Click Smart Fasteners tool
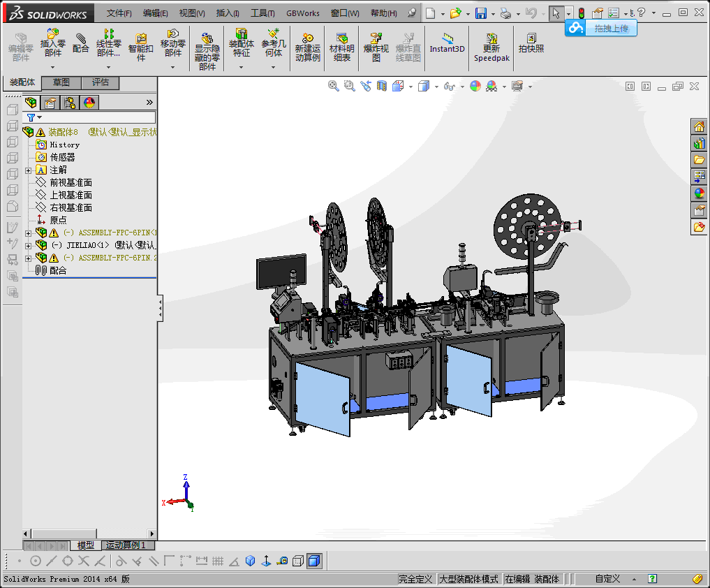Viewport: 710px width, 588px height. (x=141, y=47)
